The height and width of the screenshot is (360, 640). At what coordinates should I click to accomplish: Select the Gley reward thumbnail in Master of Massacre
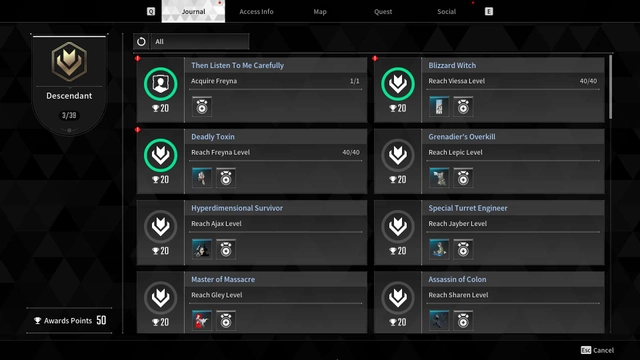click(202, 320)
